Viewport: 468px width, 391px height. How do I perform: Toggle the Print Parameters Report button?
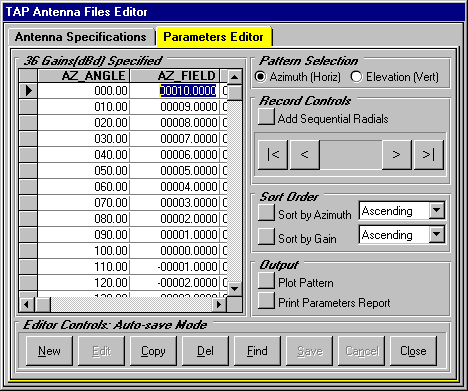point(266,301)
